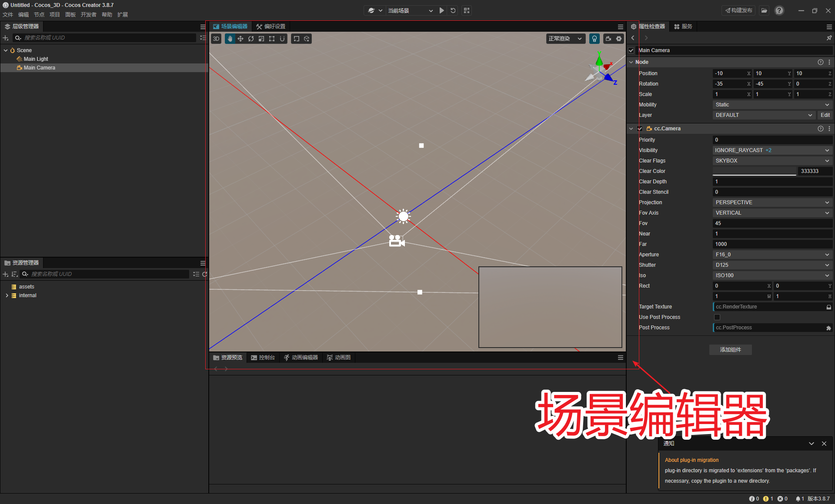Viewport: 835px width, 504px height.
Task: Click the 构建发布 build button
Action: coord(738,10)
